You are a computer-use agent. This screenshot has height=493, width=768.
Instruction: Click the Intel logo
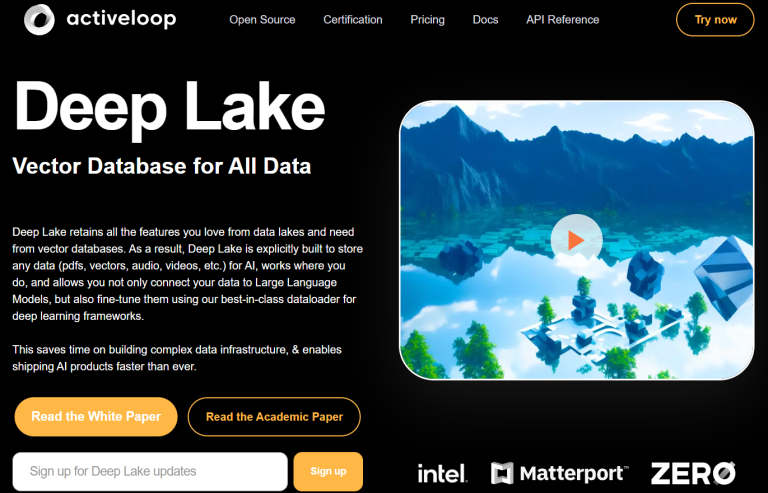pyautogui.click(x=442, y=473)
